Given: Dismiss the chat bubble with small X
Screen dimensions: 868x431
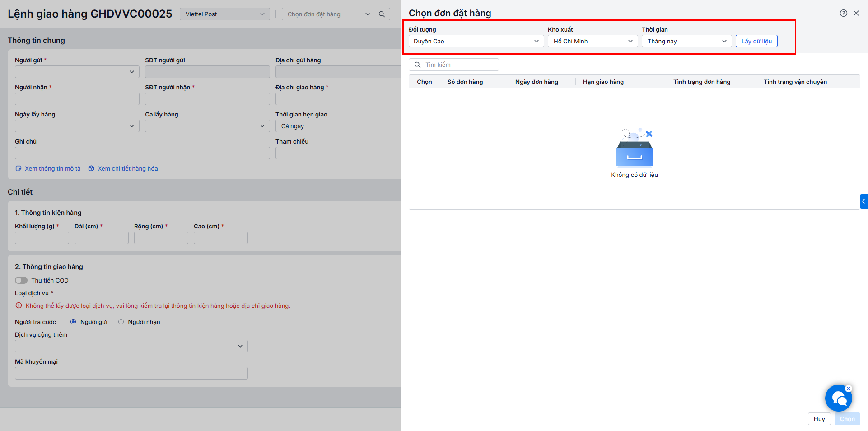Looking at the screenshot, I should [849, 389].
